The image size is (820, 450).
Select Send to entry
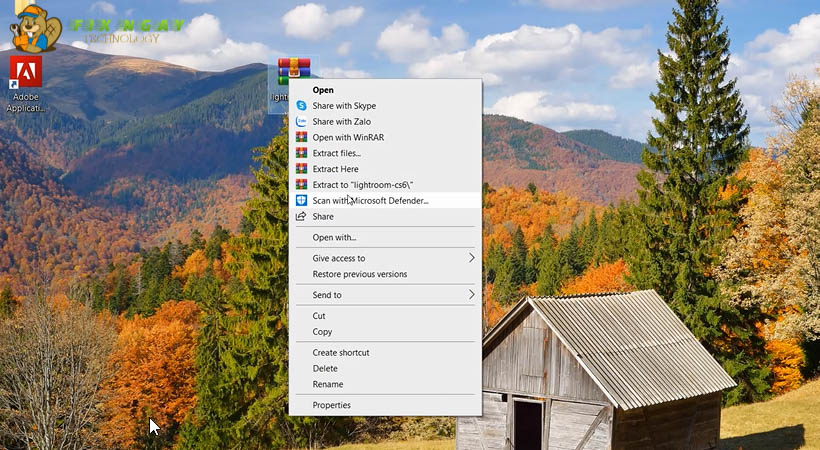385,295
